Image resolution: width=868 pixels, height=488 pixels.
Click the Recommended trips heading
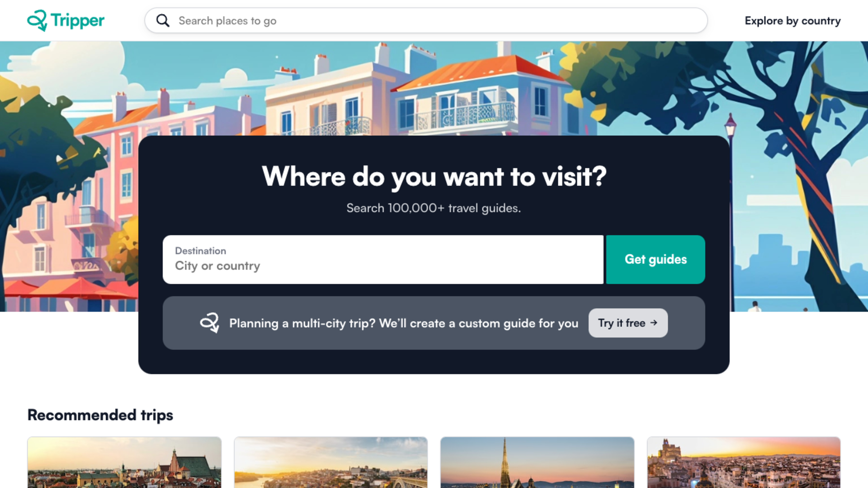point(100,415)
